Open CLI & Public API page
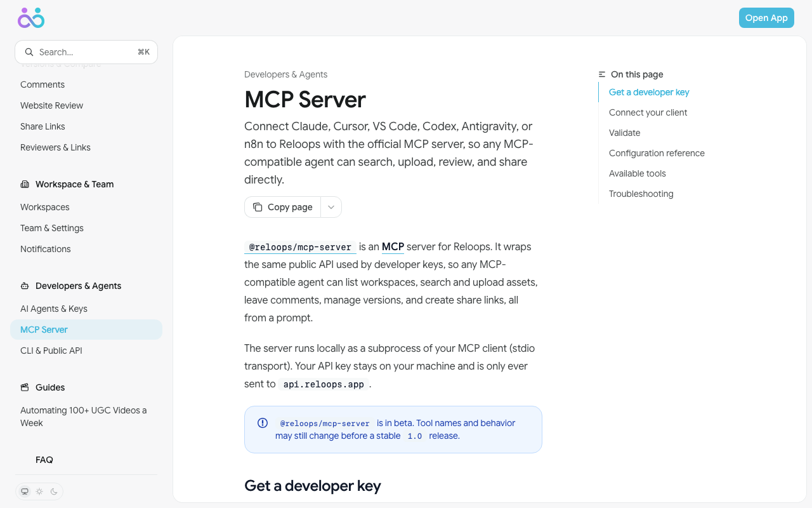The height and width of the screenshot is (508, 812). pyautogui.click(x=51, y=351)
